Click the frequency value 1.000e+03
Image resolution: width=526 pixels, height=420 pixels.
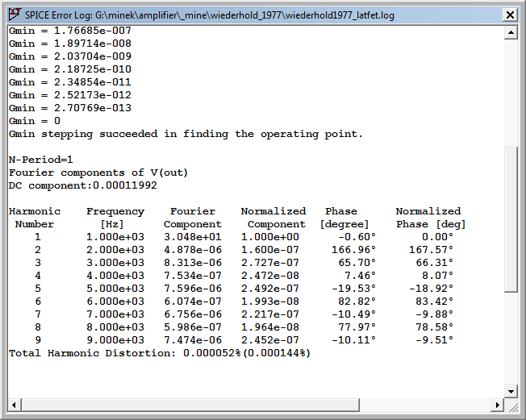[115, 237]
